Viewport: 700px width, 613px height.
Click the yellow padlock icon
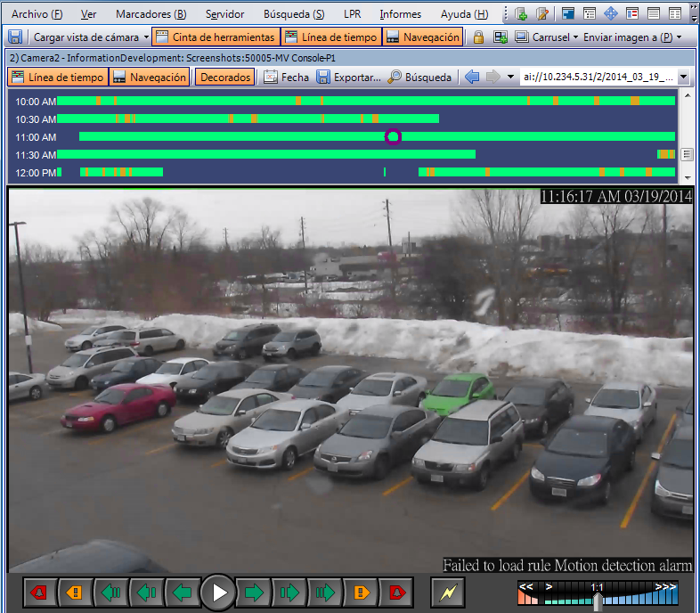pos(478,37)
